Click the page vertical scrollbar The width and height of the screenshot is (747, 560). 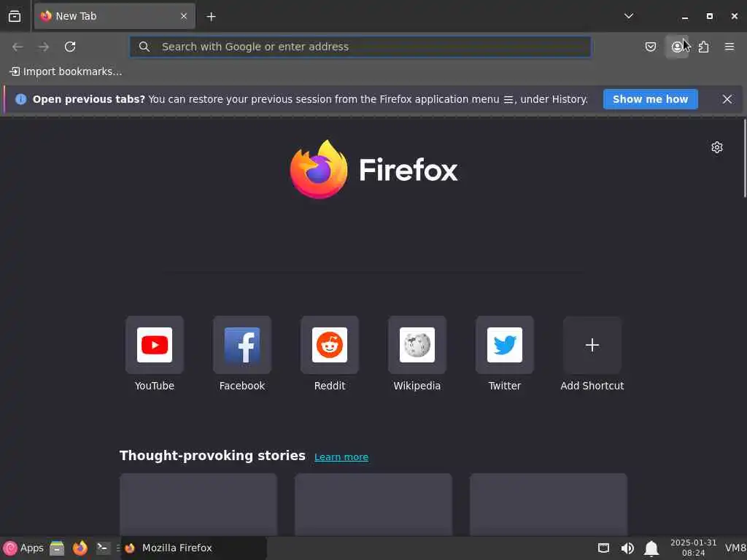point(744,158)
